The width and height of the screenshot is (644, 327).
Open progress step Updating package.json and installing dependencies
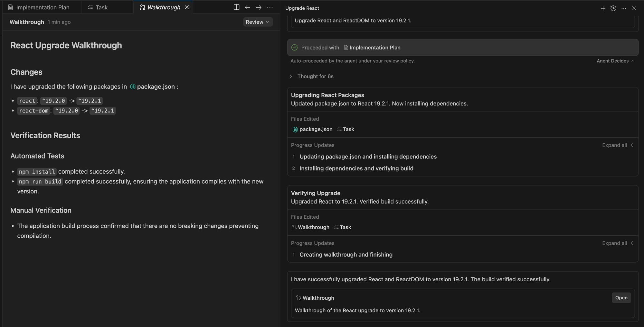[368, 157]
